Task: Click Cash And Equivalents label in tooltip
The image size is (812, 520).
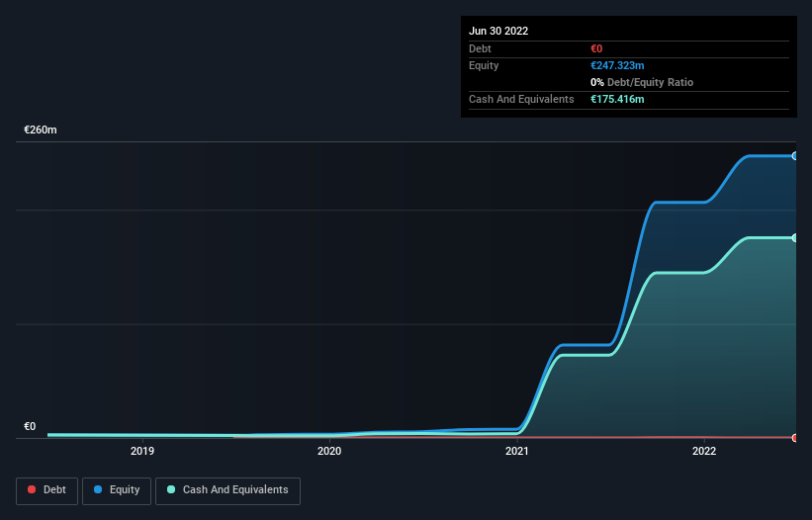Action: 521,99
